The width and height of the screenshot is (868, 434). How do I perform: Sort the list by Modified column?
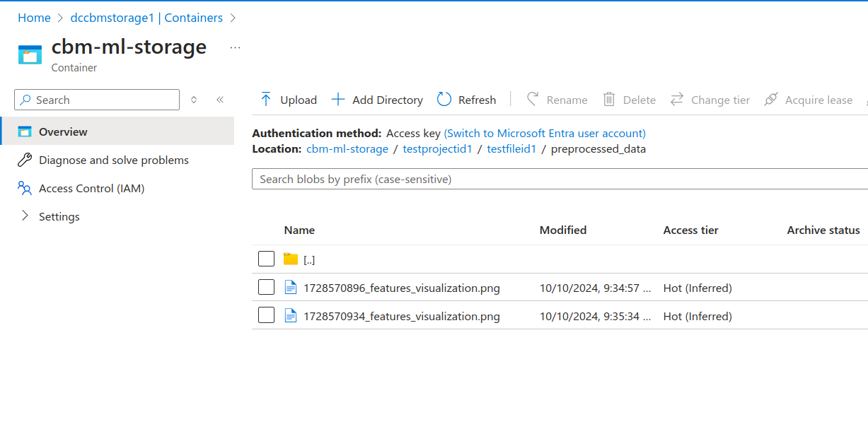pyautogui.click(x=562, y=230)
